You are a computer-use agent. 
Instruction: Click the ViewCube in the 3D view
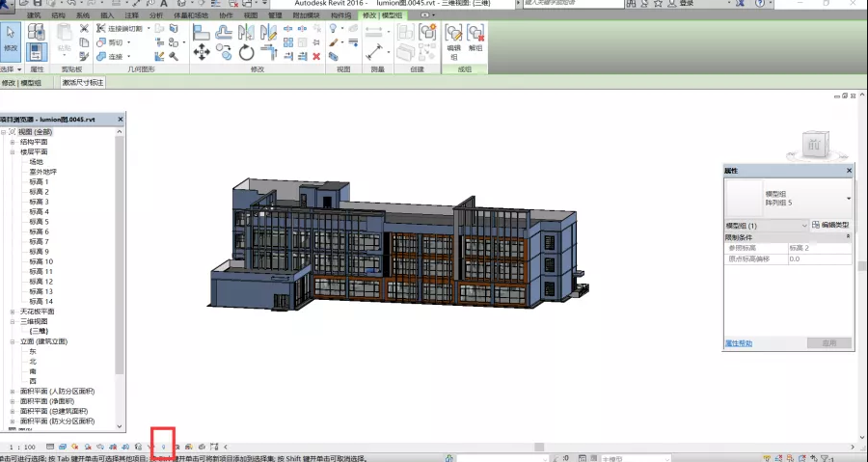(813, 145)
